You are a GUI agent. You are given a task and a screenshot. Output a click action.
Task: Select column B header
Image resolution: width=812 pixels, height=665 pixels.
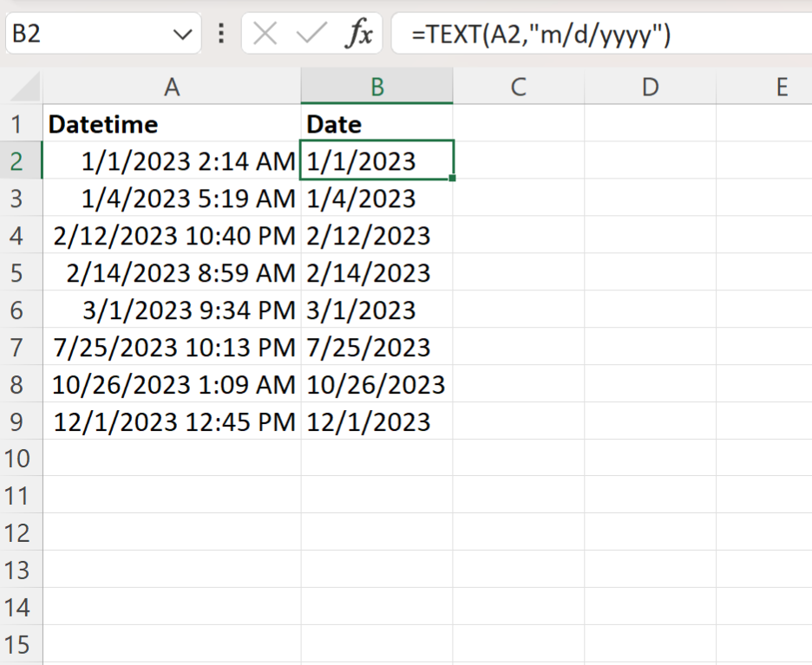point(377,88)
